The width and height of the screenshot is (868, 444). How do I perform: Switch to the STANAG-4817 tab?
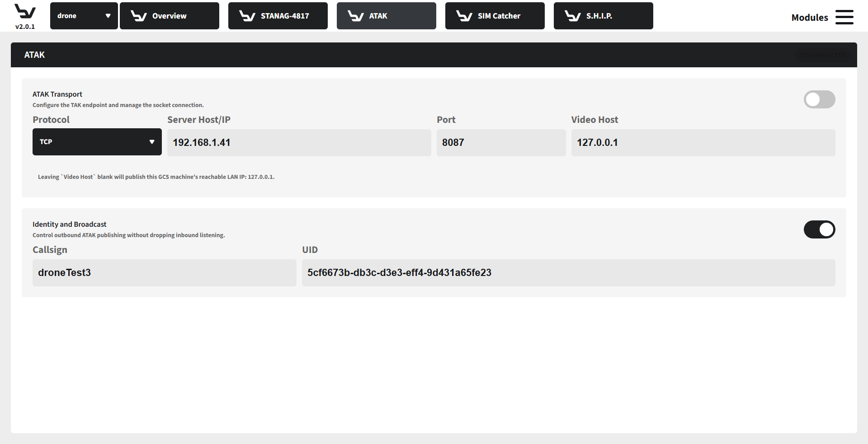pyautogui.click(x=284, y=16)
